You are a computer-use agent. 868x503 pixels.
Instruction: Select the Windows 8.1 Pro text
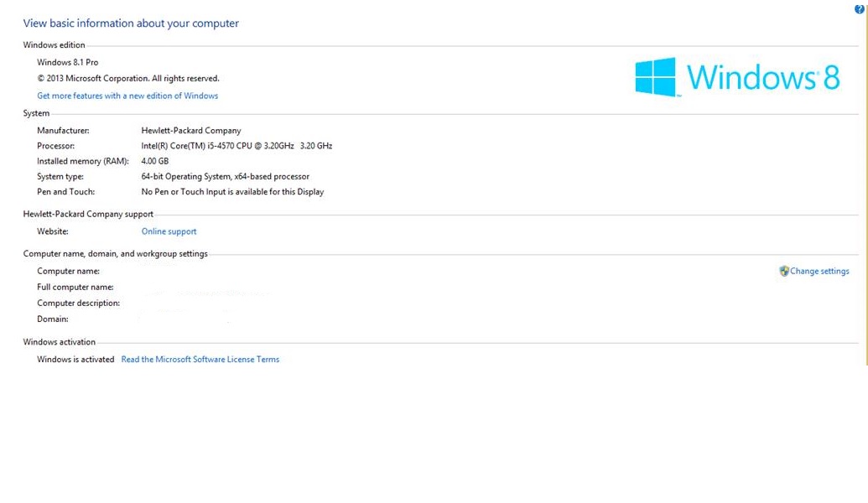click(x=68, y=63)
